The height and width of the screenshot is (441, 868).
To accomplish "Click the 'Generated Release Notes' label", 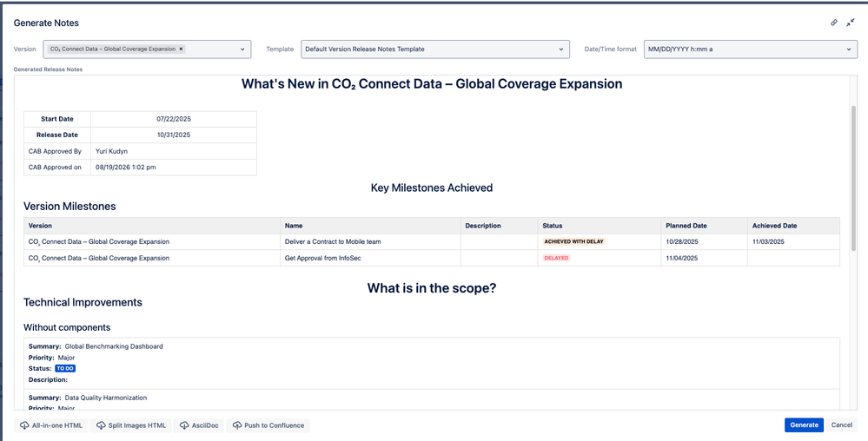I will (x=48, y=69).
